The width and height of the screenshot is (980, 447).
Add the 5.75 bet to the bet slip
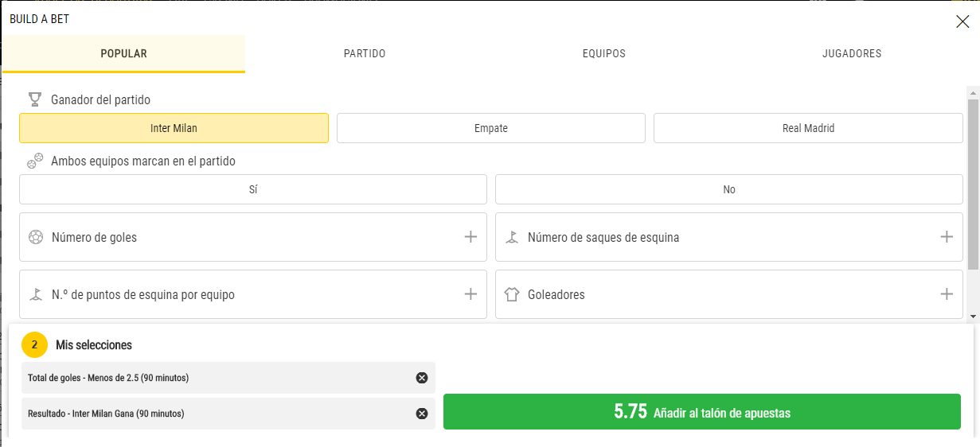702,412
